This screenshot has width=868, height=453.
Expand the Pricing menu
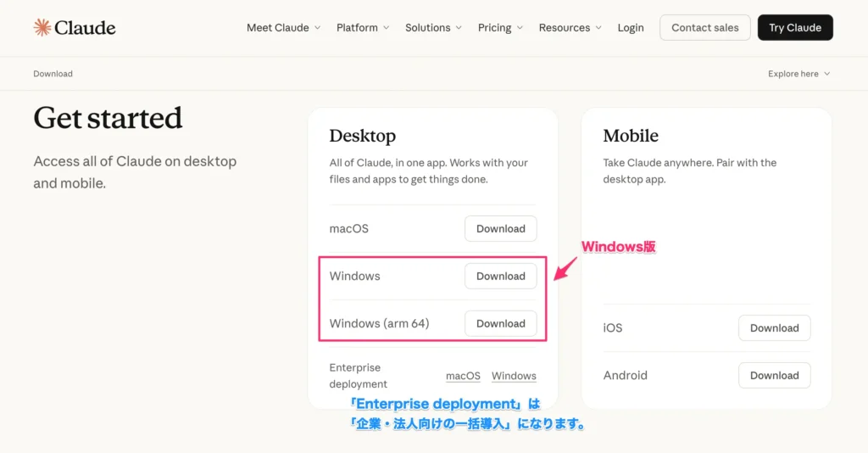point(500,28)
